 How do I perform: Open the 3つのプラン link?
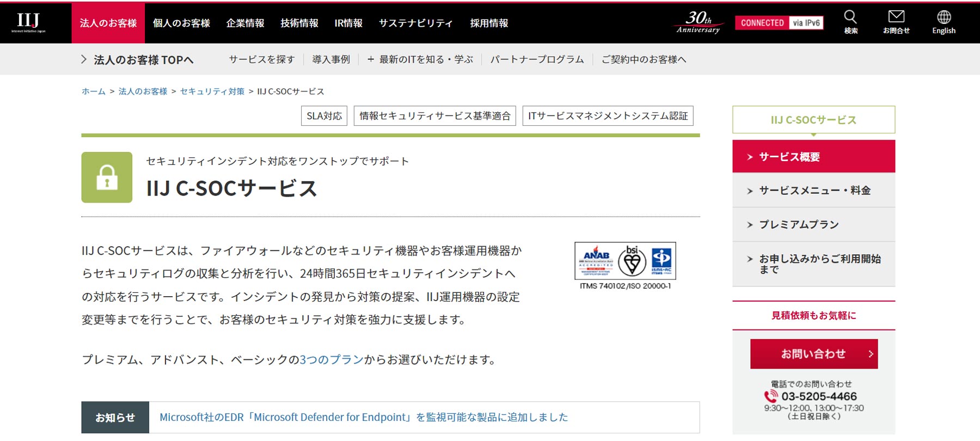(x=332, y=359)
